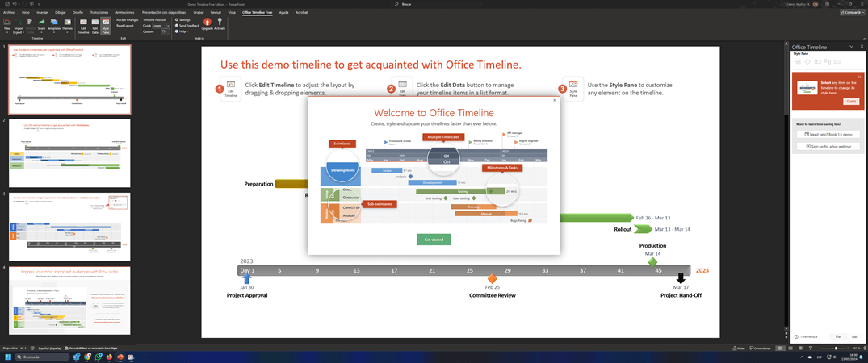Screen dimensions: 868x363
Task: Open the Themes gallery
Action: (68, 24)
